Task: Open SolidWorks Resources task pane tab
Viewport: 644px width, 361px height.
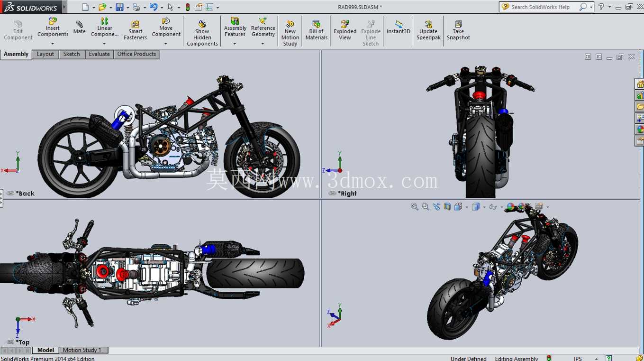Action: click(x=640, y=84)
